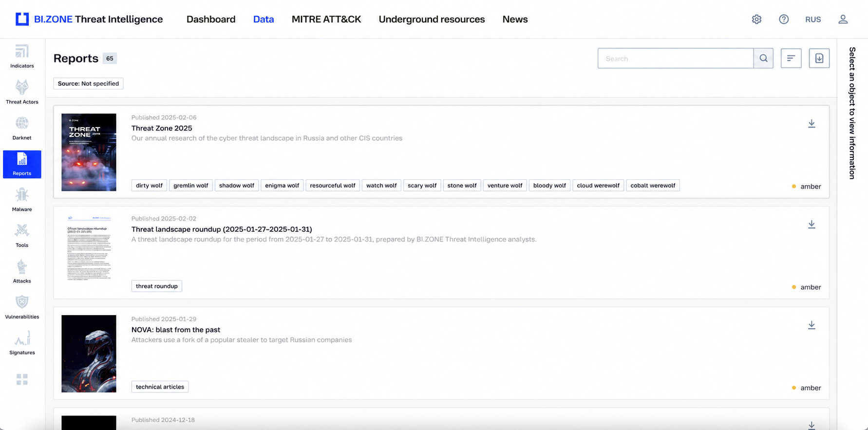868x430 pixels.
Task: Open the Attacks section
Action: pyautogui.click(x=22, y=272)
